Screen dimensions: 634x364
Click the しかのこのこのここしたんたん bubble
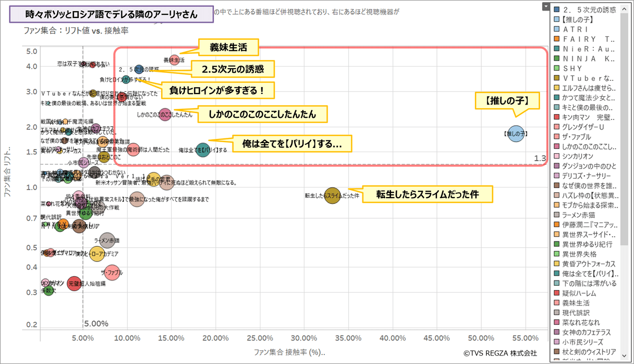click(165, 114)
